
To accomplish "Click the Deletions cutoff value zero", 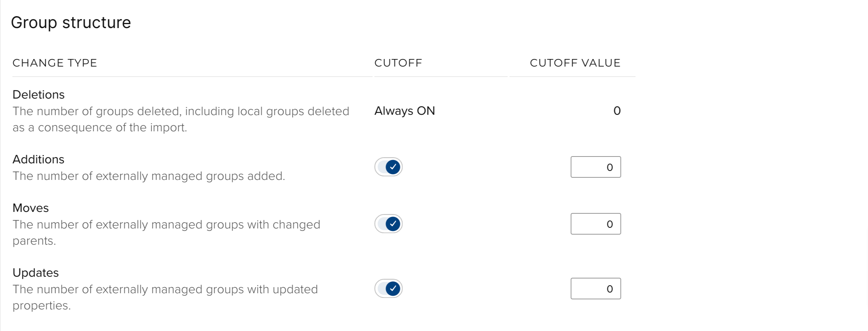I will pyautogui.click(x=617, y=111).
